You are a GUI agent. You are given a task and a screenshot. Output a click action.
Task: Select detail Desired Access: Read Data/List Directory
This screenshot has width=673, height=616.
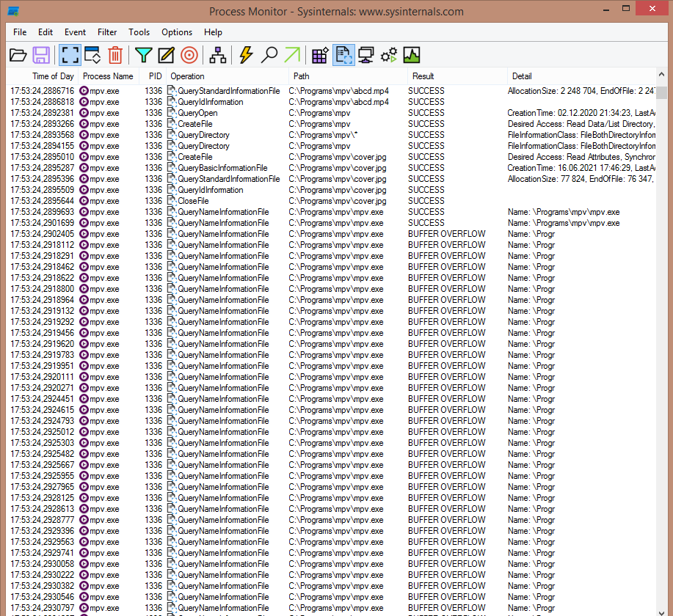581,124
